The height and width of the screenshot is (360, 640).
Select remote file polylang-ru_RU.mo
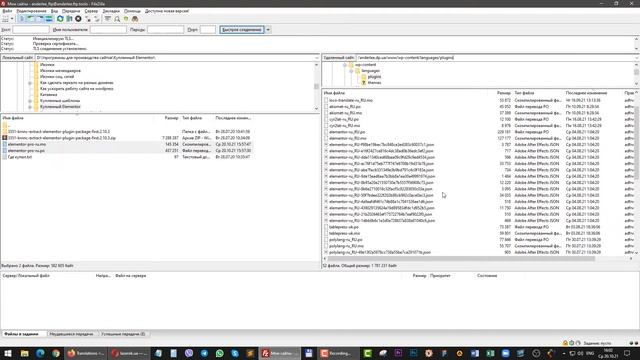346,246
